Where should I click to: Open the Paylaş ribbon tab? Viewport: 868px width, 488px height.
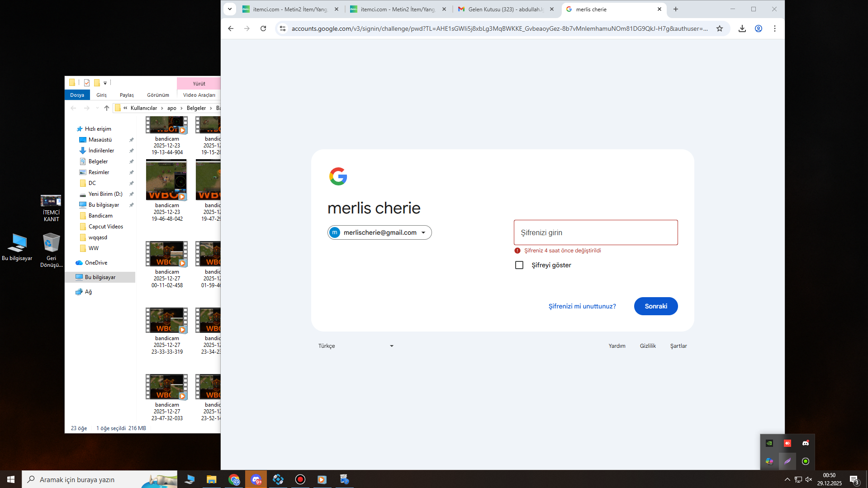point(127,95)
